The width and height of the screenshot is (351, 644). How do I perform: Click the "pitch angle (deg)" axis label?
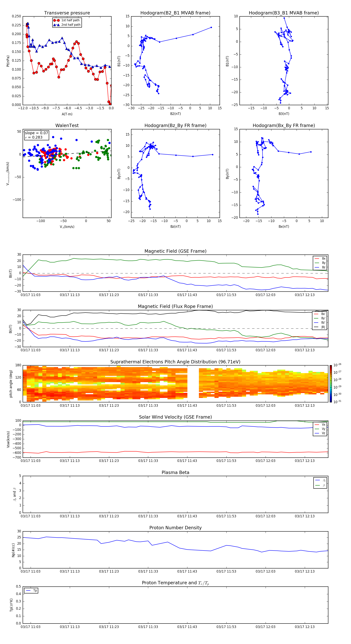pyautogui.click(x=11, y=384)
